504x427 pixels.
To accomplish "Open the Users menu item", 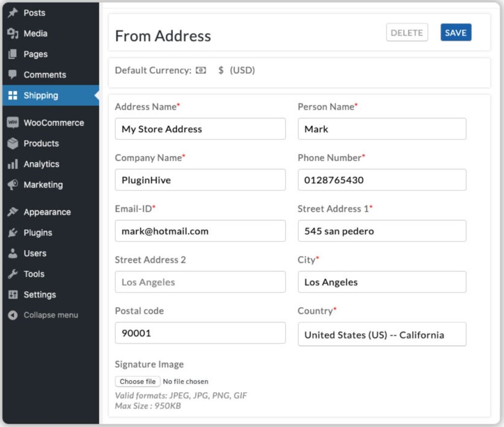I will tap(51, 253).
